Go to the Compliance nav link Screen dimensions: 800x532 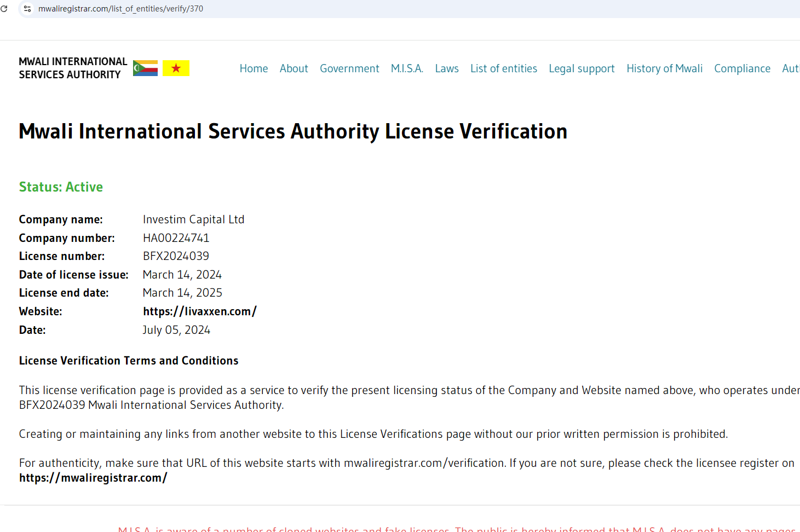[742, 68]
